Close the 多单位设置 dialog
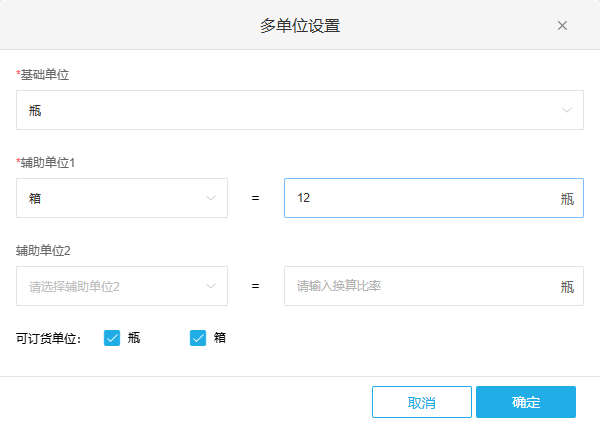The height and width of the screenshot is (428, 600). click(562, 26)
